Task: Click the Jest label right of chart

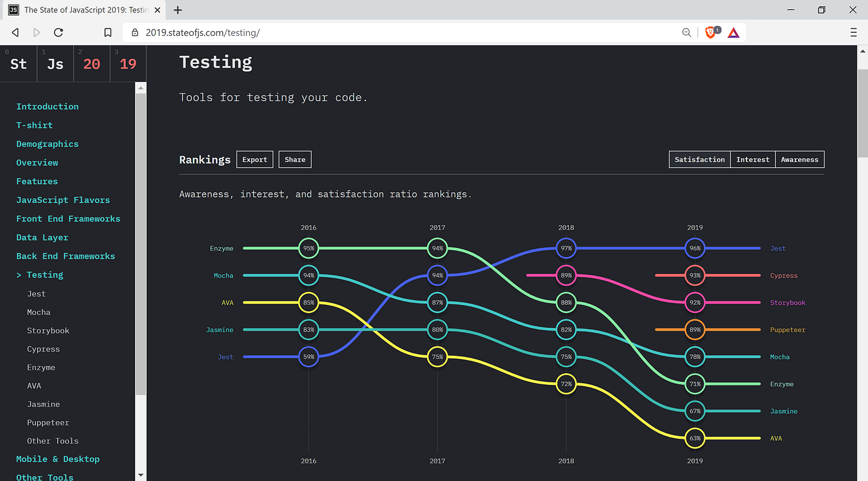Action: (777, 249)
